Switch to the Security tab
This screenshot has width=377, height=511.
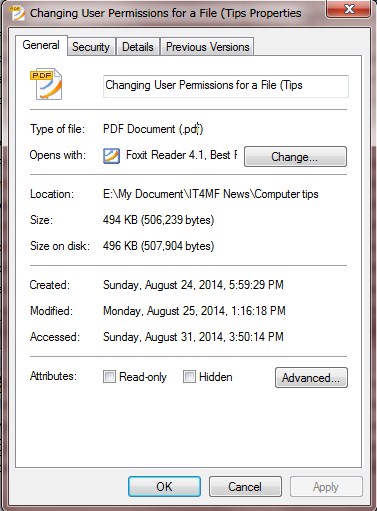coord(91,47)
